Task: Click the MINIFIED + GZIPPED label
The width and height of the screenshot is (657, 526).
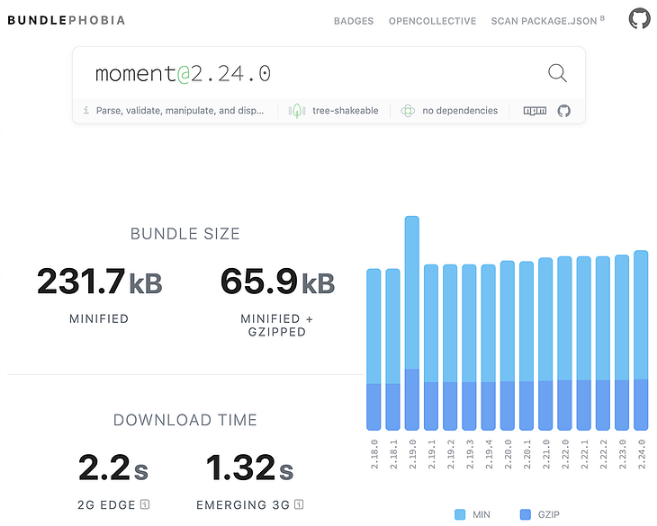Action: point(277,325)
